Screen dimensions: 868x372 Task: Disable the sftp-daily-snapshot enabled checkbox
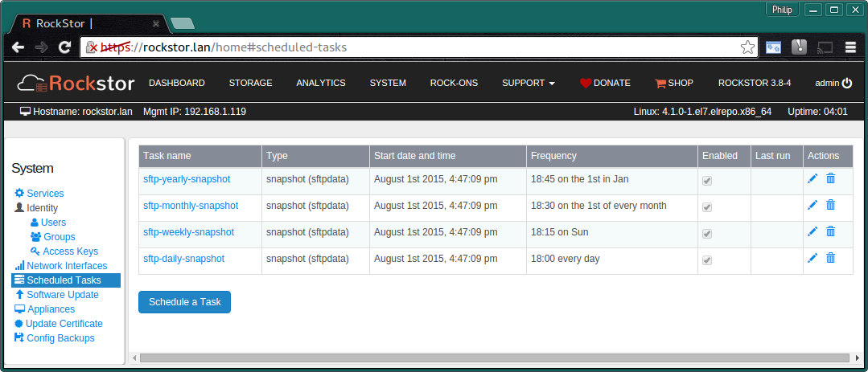[707, 260]
